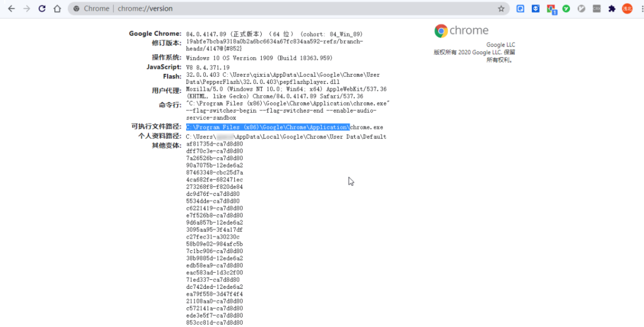The width and height of the screenshot is (644, 327).
Task: Open the downloader extension with badge 1
Action: tap(551, 9)
